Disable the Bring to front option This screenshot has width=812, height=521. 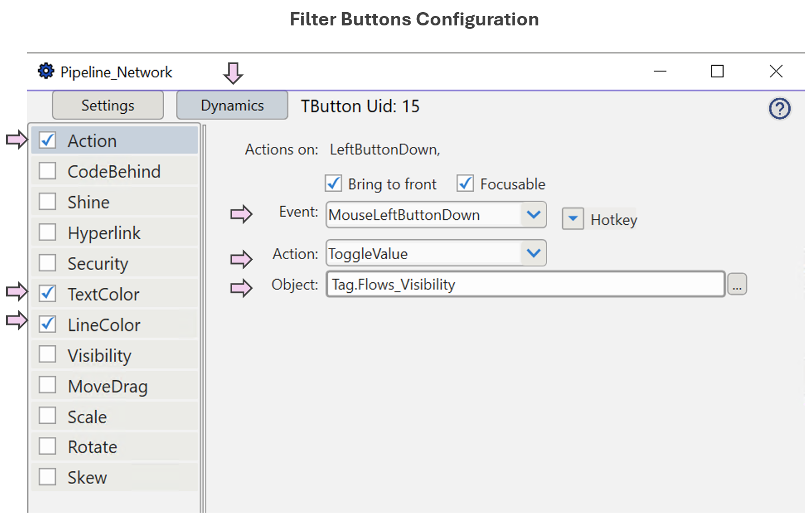point(333,183)
